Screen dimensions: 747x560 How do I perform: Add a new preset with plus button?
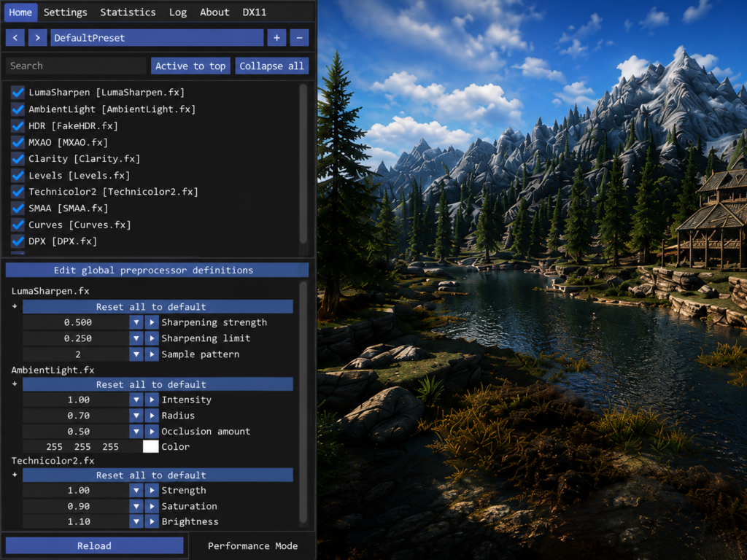(x=276, y=38)
